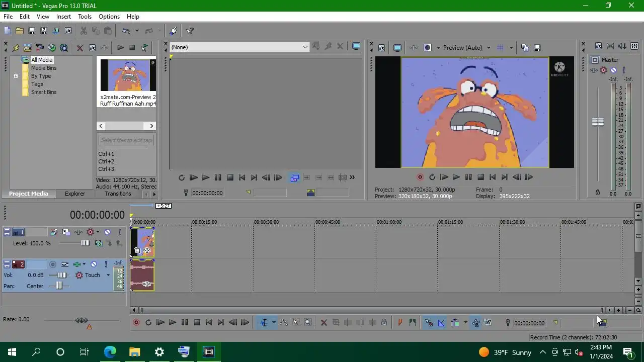Open the Render As toolbar icon
This screenshot has width=644, height=362.
point(56,31)
